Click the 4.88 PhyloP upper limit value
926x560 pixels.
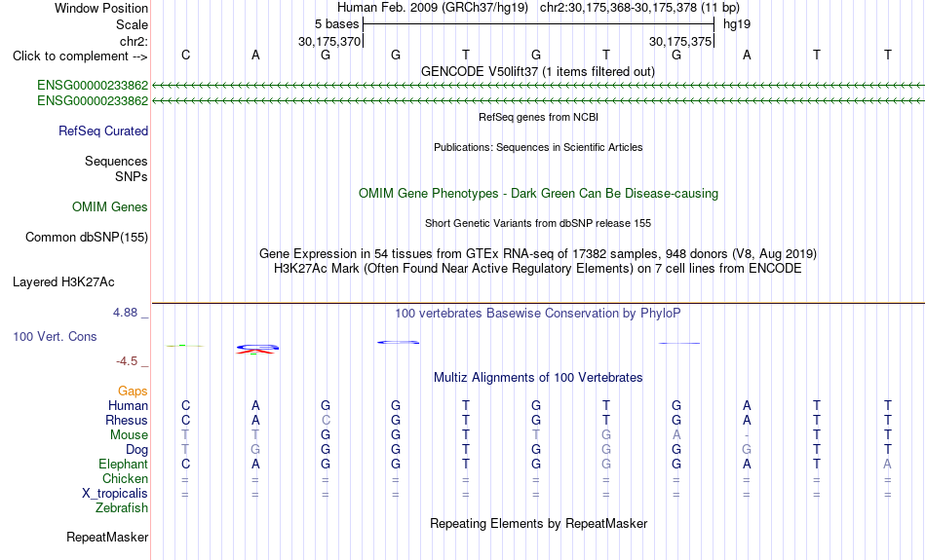[x=126, y=313]
